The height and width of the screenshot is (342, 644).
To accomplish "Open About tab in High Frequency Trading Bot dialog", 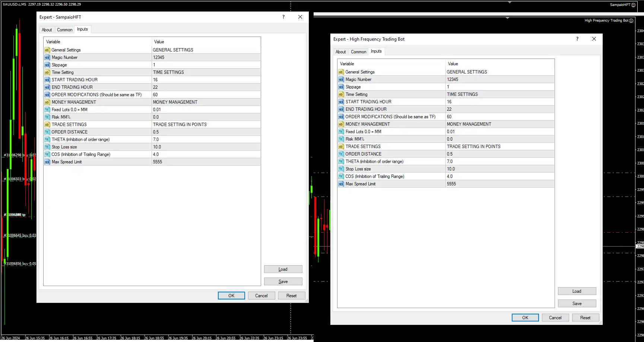I will 341,52.
